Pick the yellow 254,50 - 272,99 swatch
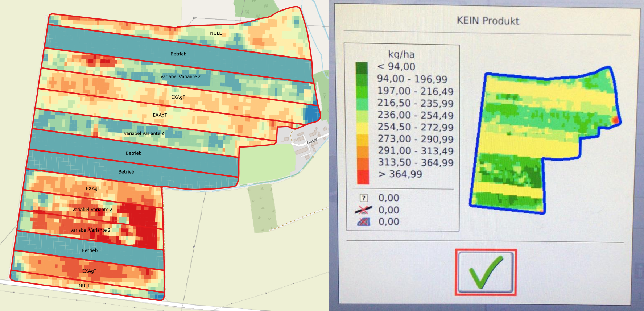Image resolution: width=644 pixels, height=311 pixels. pyautogui.click(x=363, y=128)
